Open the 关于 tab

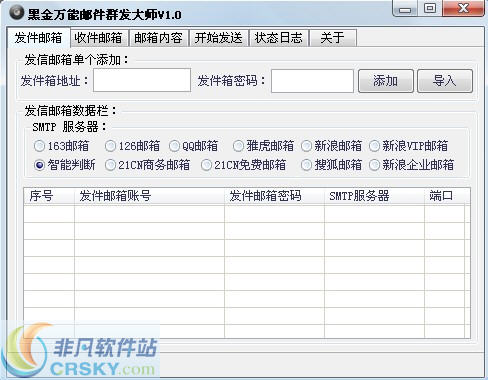pos(333,38)
